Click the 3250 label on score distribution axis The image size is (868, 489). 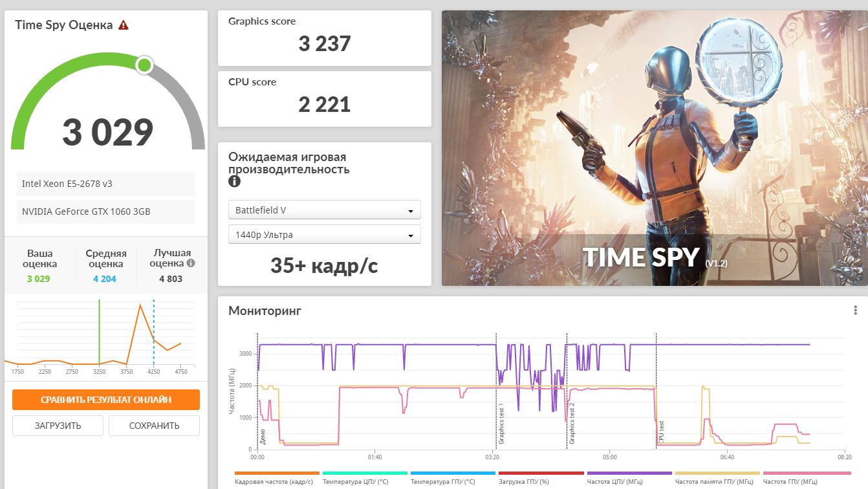coord(99,372)
